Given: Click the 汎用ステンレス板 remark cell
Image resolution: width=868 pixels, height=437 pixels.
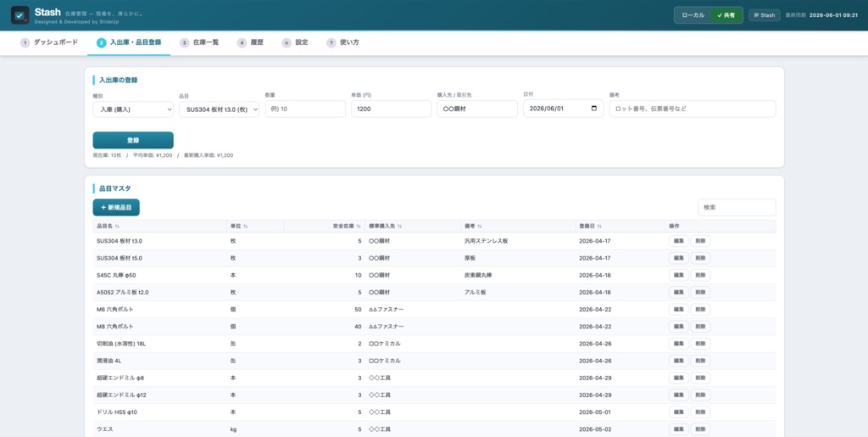Looking at the screenshot, I should (487, 242).
